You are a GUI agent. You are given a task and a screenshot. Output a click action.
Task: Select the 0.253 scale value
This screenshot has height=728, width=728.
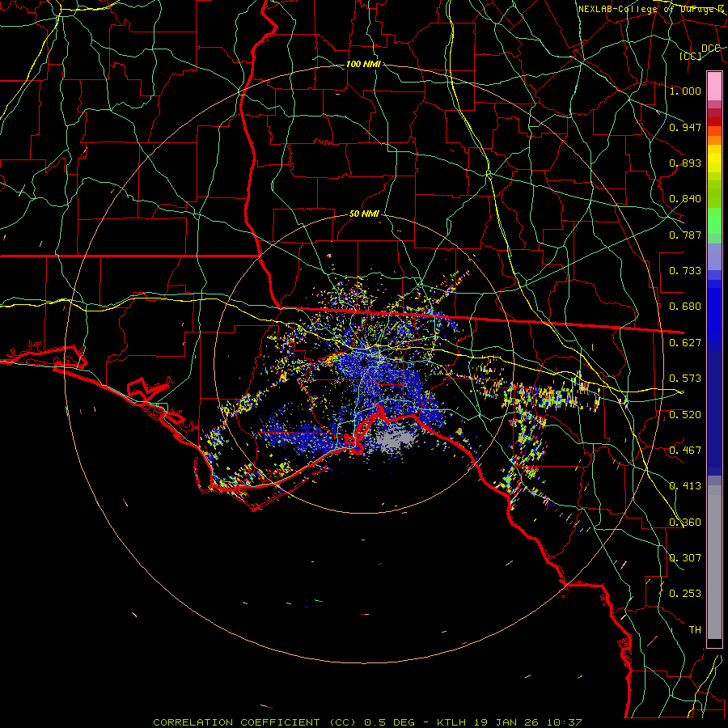coord(685,594)
